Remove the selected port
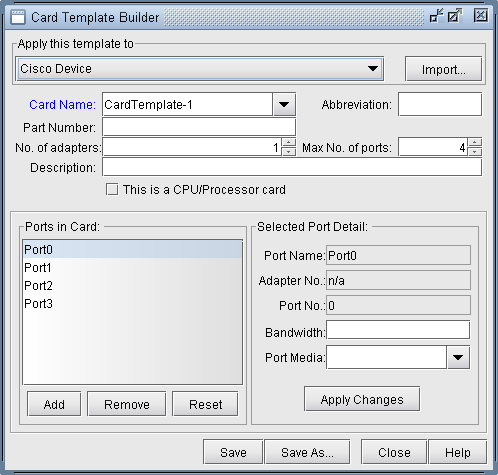 (x=127, y=404)
